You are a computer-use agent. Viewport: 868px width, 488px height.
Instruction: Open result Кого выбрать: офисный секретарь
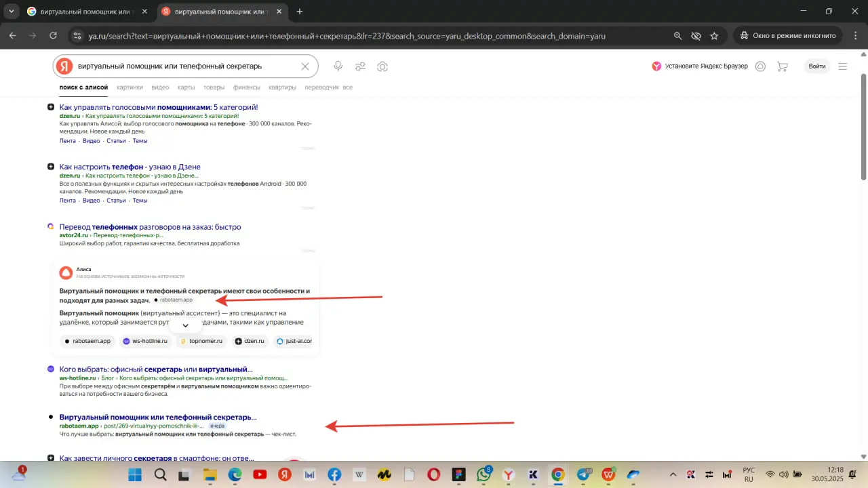[156, 369]
